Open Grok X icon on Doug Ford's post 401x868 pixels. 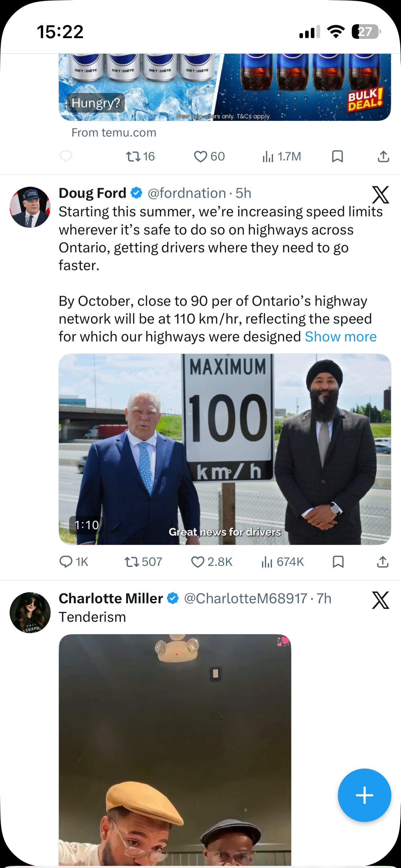pyautogui.click(x=380, y=195)
